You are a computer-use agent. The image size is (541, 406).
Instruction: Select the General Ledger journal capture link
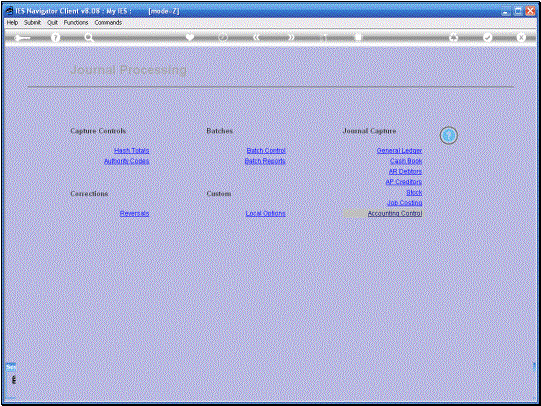(399, 150)
